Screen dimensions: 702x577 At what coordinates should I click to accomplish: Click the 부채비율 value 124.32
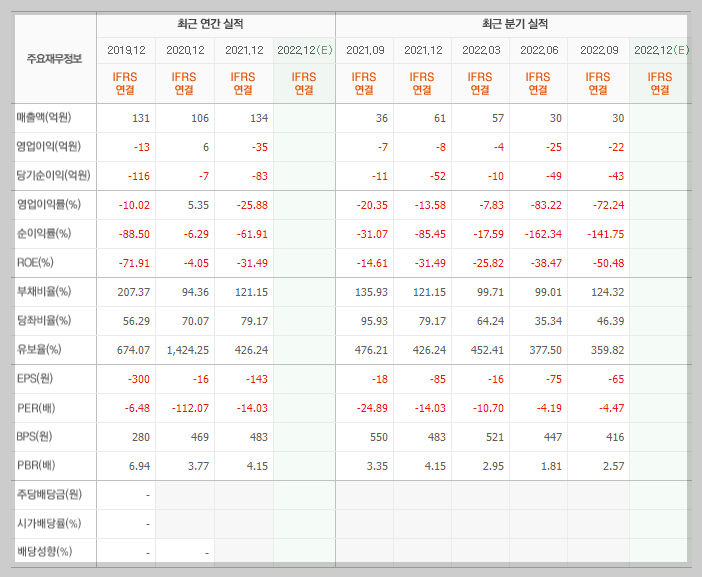point(608,292)
